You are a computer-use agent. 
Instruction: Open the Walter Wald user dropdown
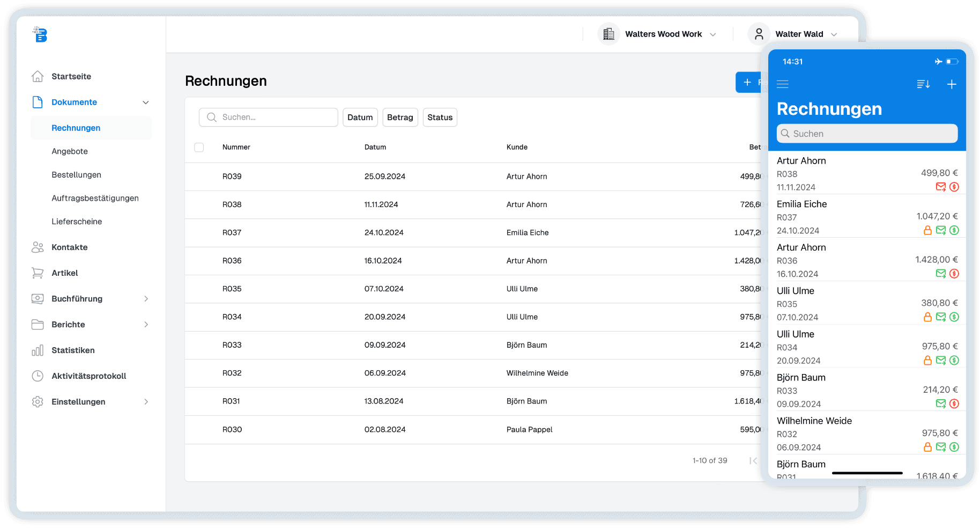click(x=793, y=34)
